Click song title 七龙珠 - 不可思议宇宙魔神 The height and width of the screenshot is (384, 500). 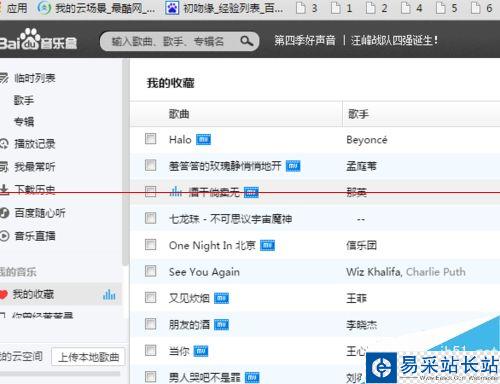pyautogui.click(x=230, y=219)
